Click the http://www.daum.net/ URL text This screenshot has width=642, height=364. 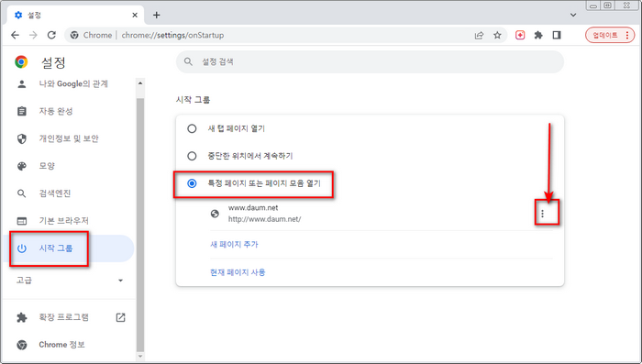[x=264, y=219]
